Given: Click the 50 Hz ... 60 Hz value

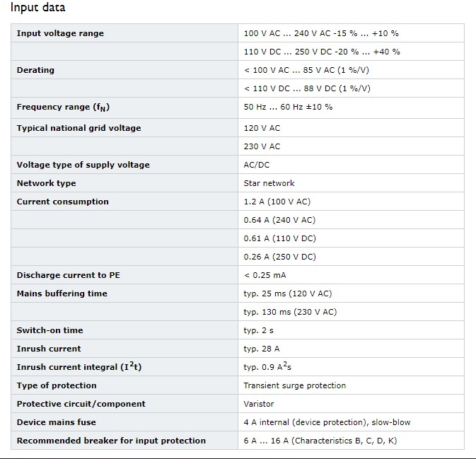Looking at the screenshot, I should (x=288, y=107).
